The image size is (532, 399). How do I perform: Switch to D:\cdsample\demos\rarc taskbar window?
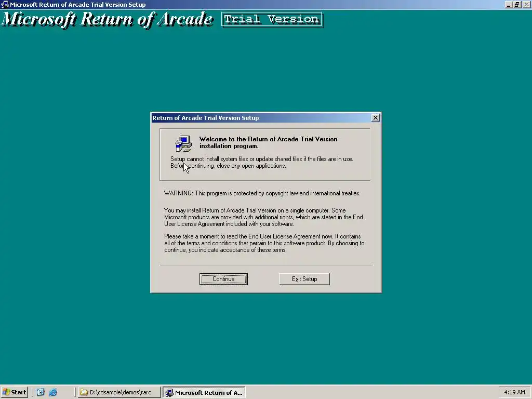119,392
